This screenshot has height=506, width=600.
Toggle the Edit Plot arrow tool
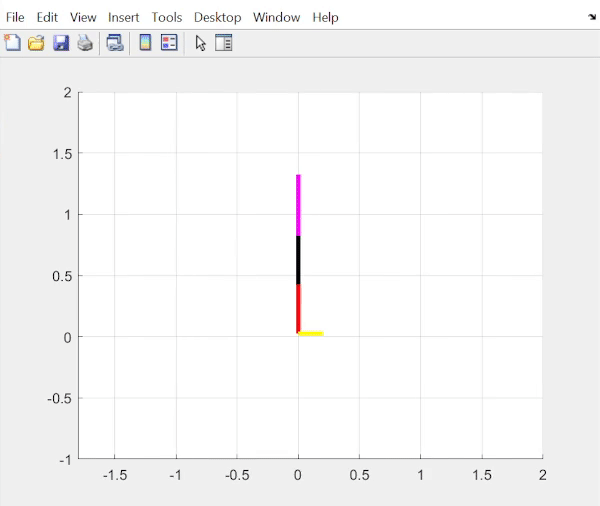201,43
